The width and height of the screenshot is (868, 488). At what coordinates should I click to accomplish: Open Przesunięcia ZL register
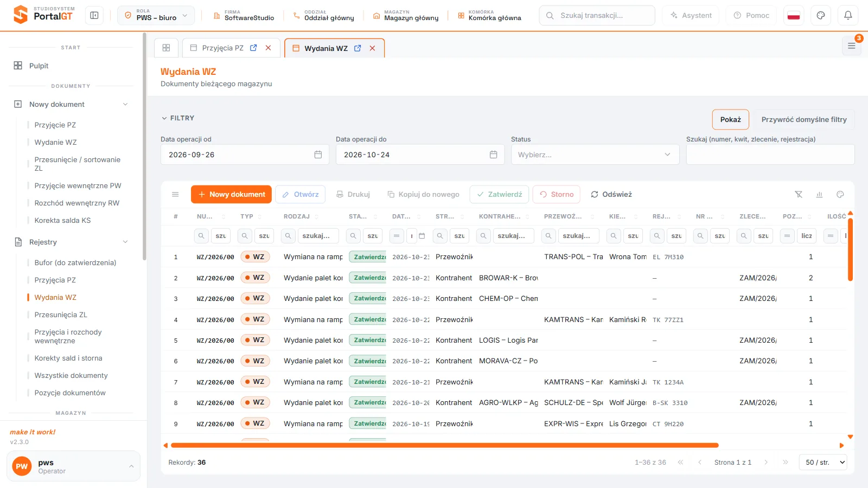pyautogui.click(x=61, y=314)
